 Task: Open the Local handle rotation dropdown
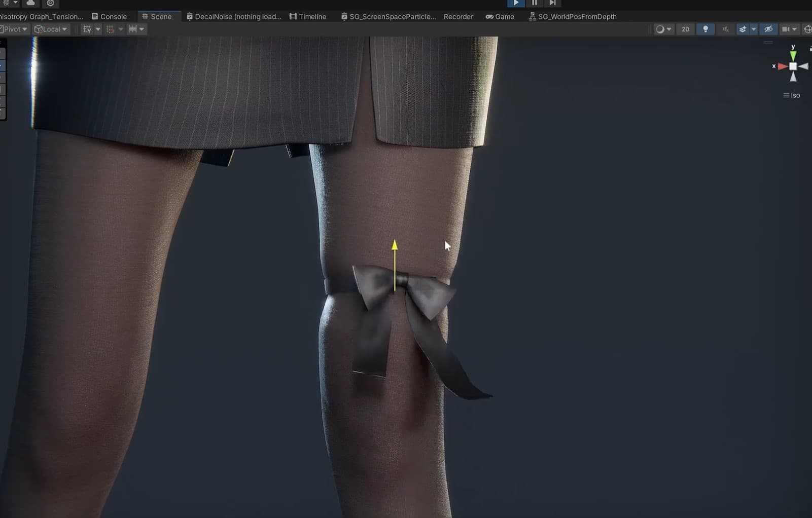(x=50, y=29)
